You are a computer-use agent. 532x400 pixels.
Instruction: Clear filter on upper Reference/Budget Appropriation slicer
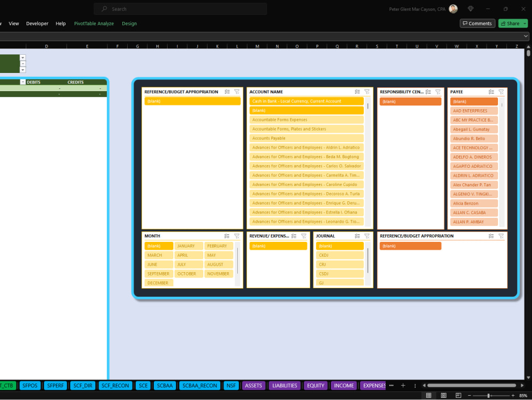[x=237, y=92]
